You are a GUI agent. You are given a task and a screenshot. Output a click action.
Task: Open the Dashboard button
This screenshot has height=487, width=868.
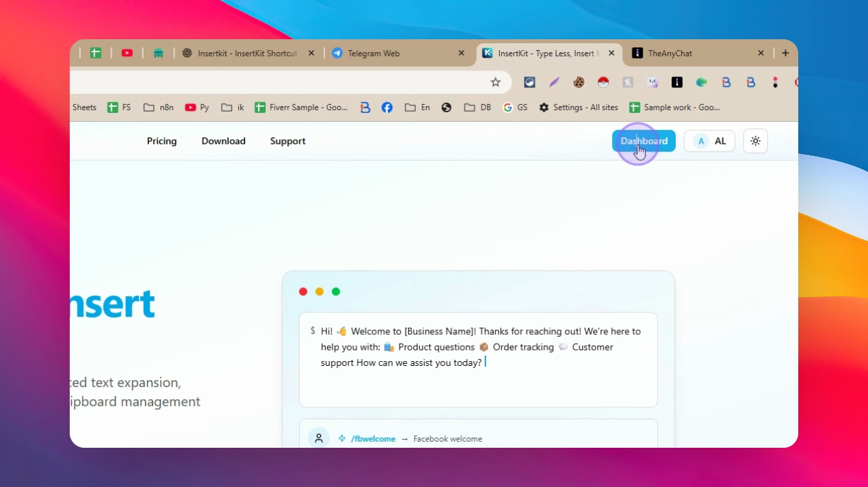(x=644, y=141)
